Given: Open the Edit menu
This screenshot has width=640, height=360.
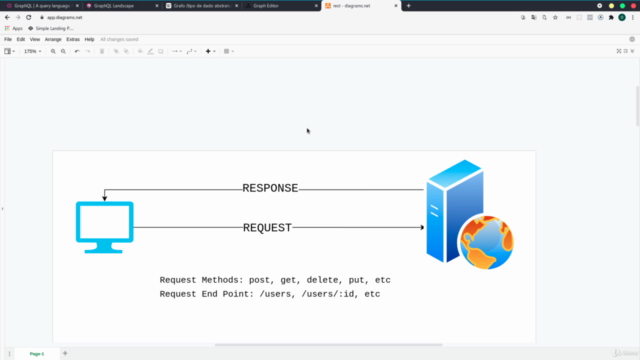Looking at the screenshot, I should [x=20, y=40].
